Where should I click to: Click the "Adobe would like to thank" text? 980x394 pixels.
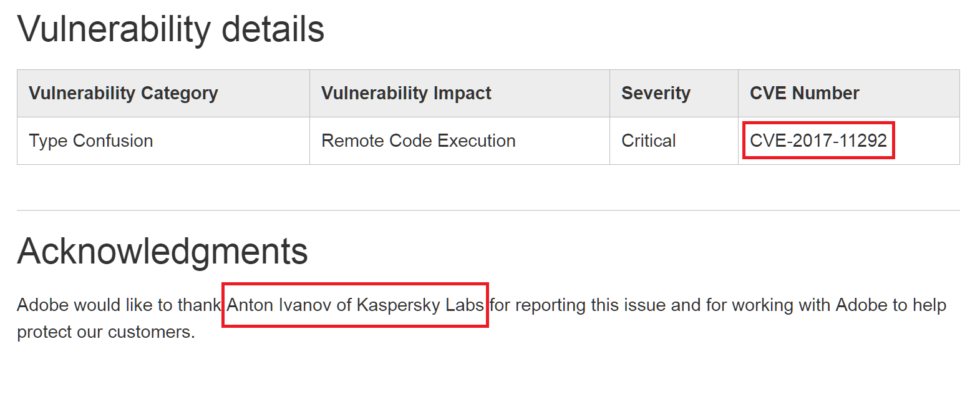tap(119, 305)
